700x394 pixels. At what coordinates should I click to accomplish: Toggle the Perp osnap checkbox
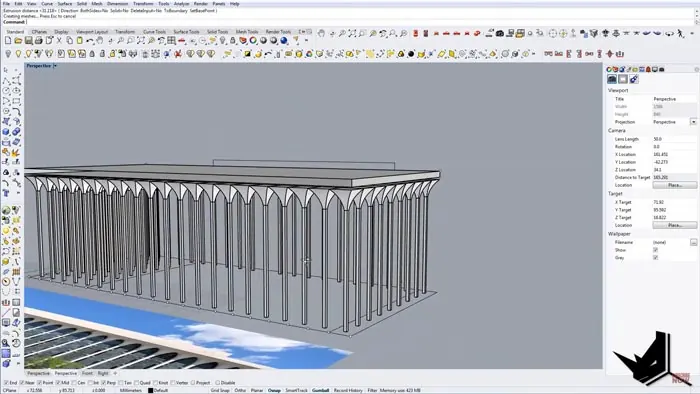[104, 383]
